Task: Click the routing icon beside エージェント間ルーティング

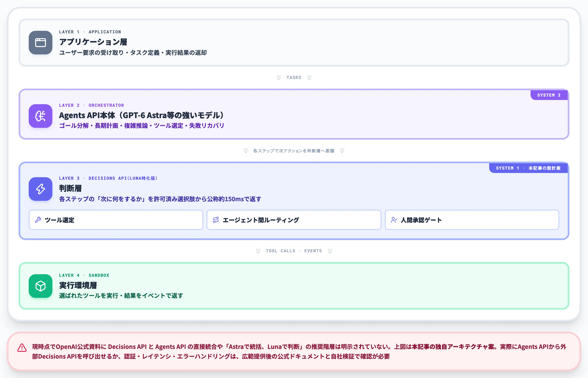Action: coord(216,220)
